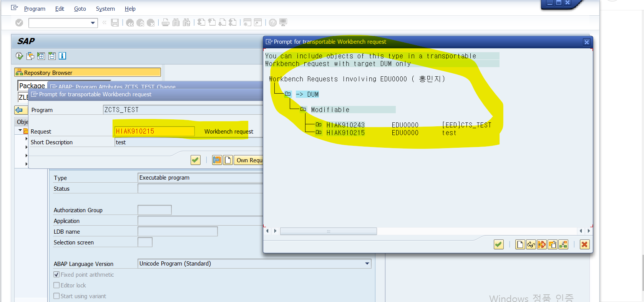This screenshot has width=644, height=302.
Task: Click the blue Information icon below the SAP title
Action: click(x=62, y=56)
